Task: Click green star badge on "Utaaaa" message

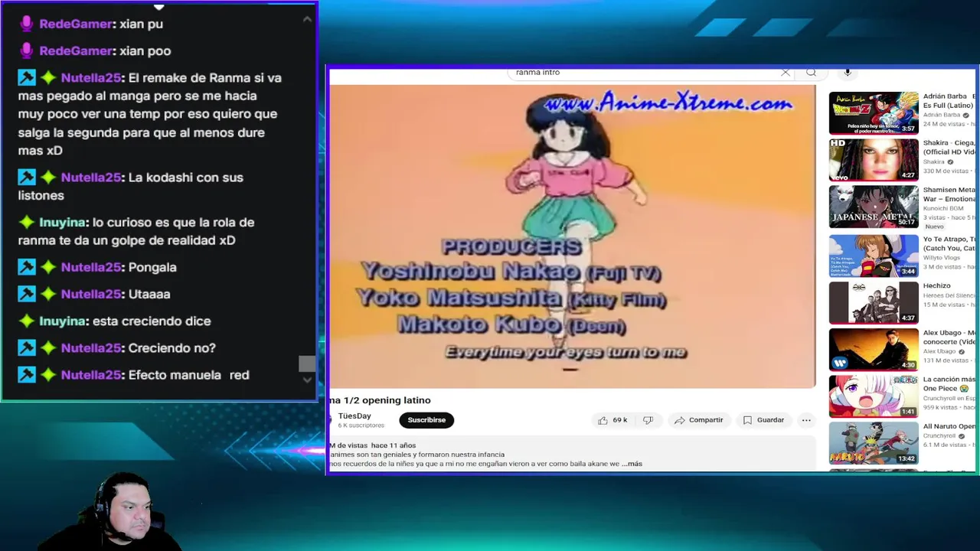Action: [x=48, y=294]
